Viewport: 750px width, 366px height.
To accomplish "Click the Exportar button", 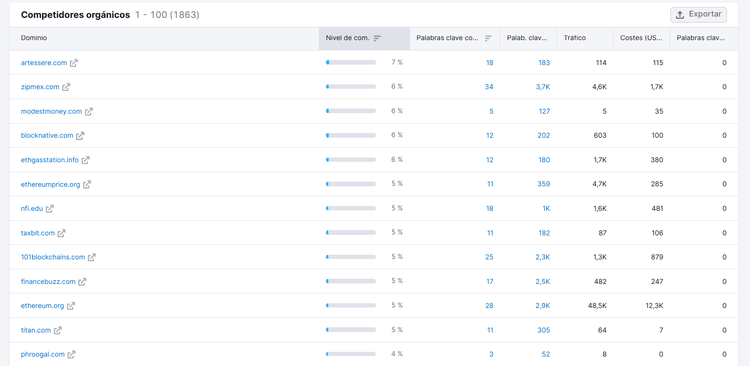I will coord(698,15).
